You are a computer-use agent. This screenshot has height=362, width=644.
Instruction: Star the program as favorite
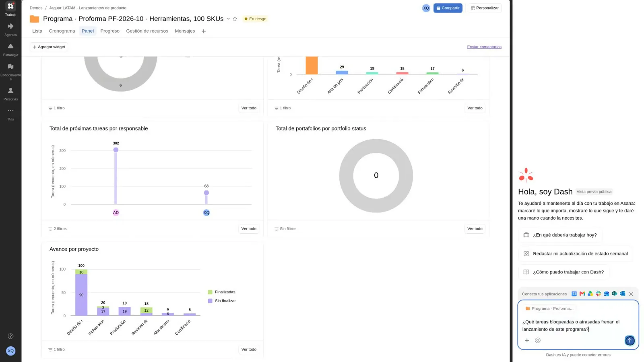tap(235, 19)
